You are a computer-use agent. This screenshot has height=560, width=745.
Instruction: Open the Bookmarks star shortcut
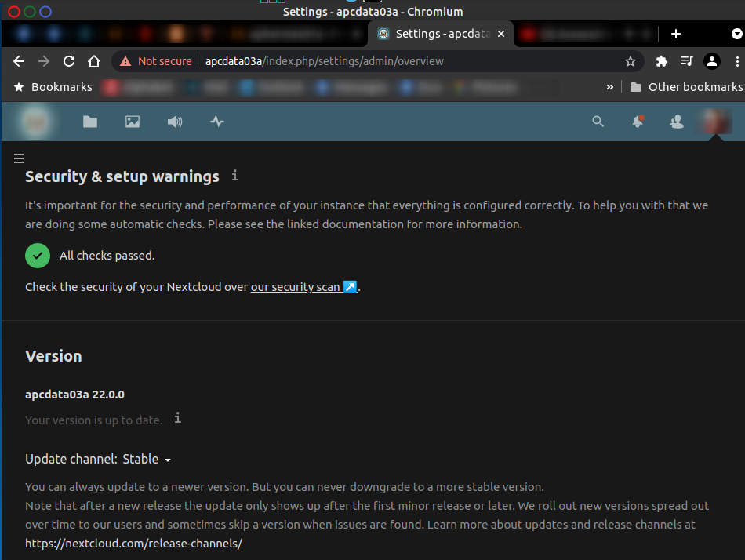53,87
